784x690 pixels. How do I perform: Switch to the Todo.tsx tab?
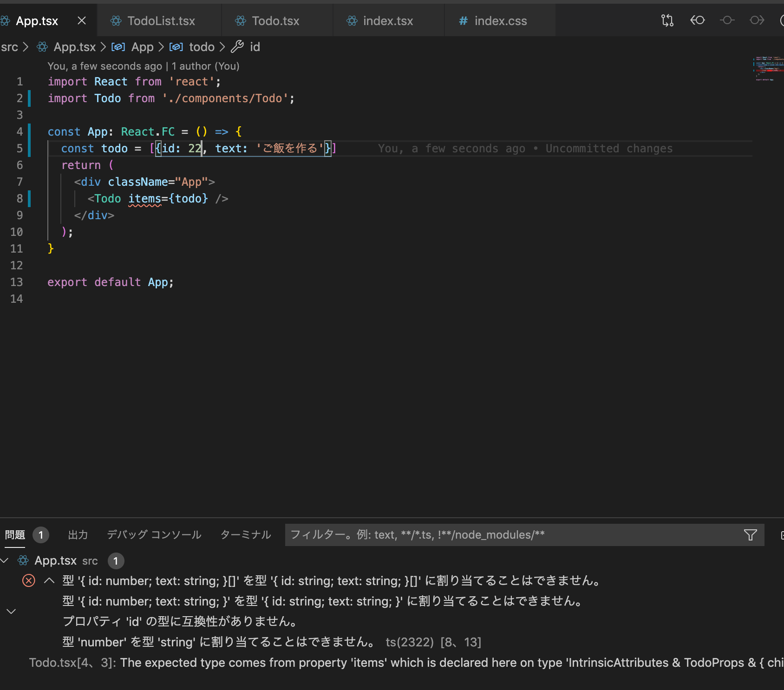[277, 20]
